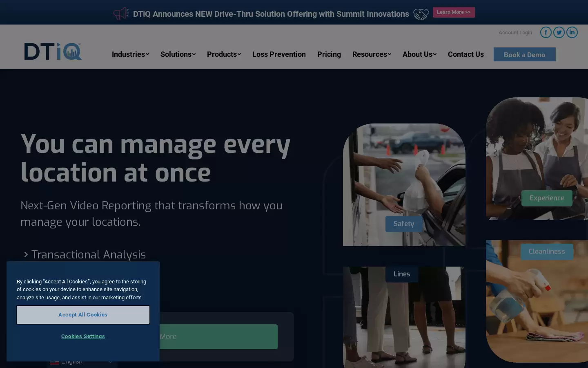The image size is (588, 368).
Task: Expand the Products menu
Action: [224, 54]
